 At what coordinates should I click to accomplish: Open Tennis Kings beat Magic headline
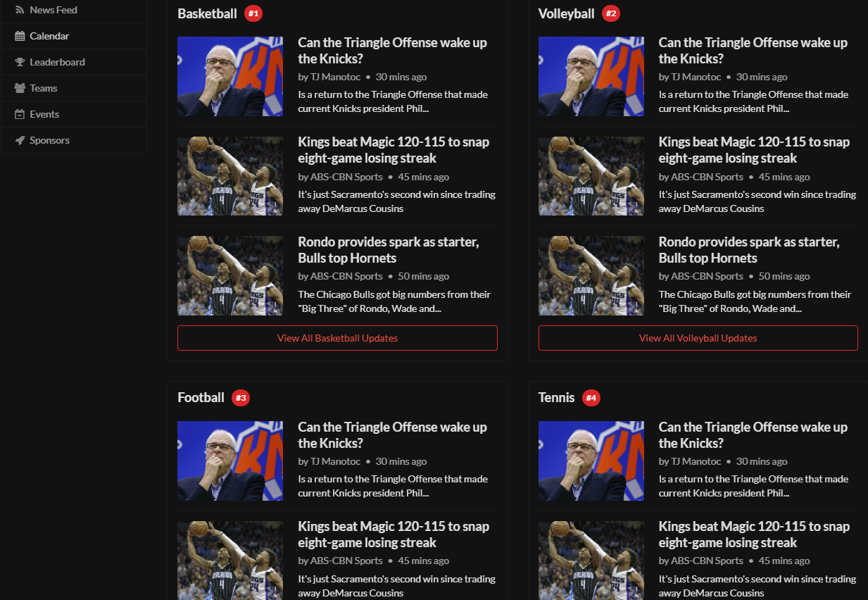[755, 535]
